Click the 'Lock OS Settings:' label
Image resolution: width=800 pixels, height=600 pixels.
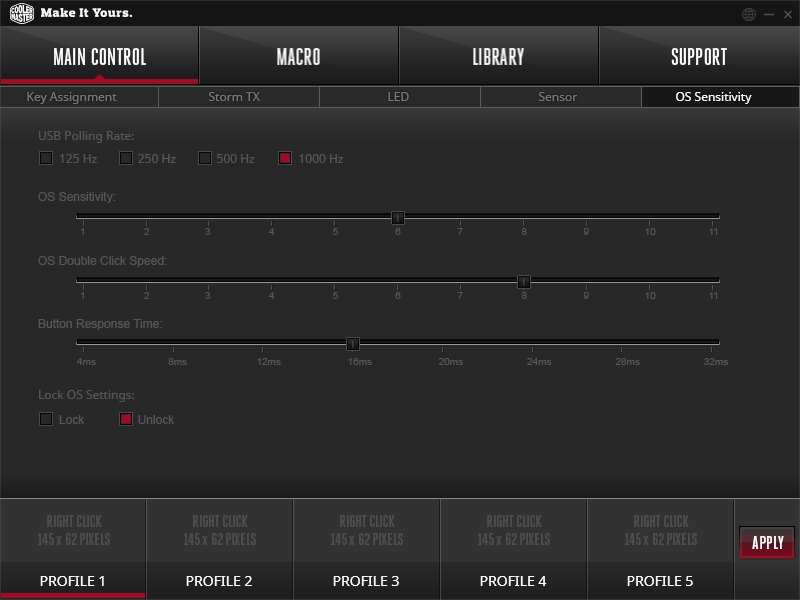(x=86, y=395)
